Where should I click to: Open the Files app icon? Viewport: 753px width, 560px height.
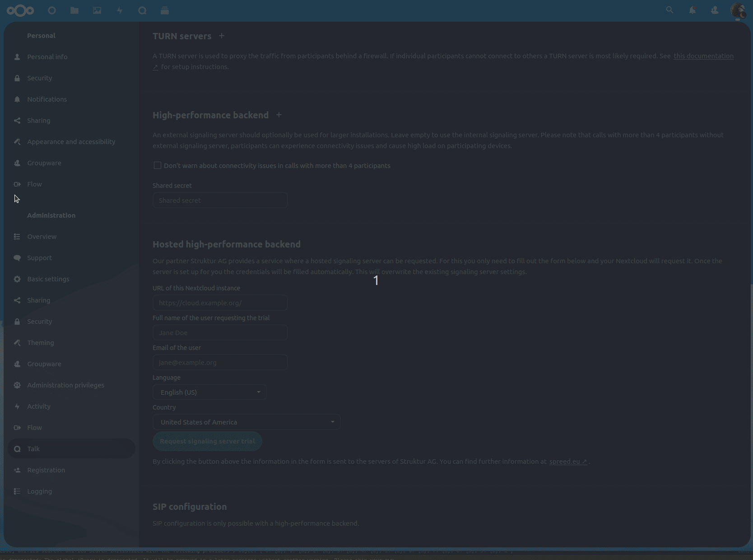pyautogui.click(x=74, y=10)
